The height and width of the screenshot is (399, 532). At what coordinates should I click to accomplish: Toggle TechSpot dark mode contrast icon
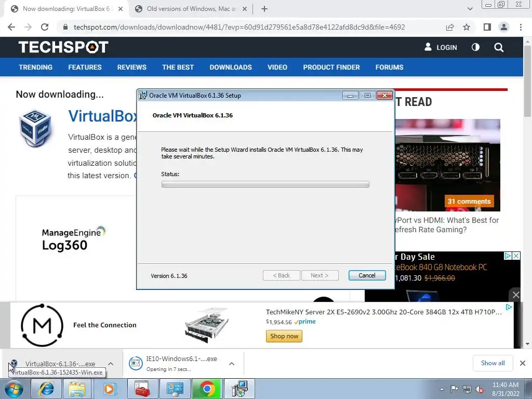pyautogui.click(x=475, y=47)
